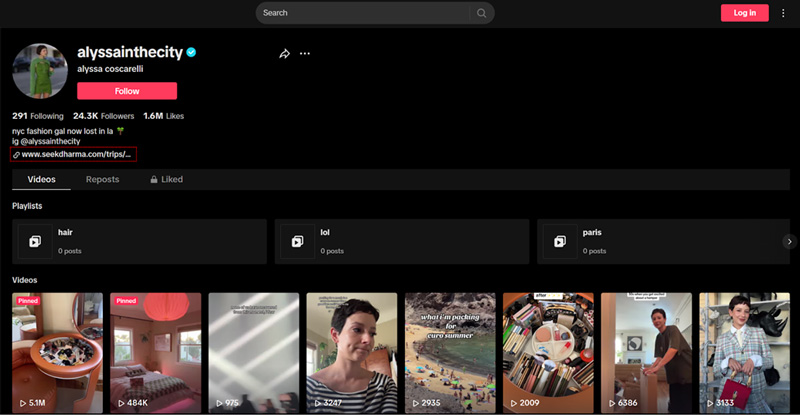Click the lol playlist icon
The height and width of the screenshot is (415, 800).
coord(297,241)
